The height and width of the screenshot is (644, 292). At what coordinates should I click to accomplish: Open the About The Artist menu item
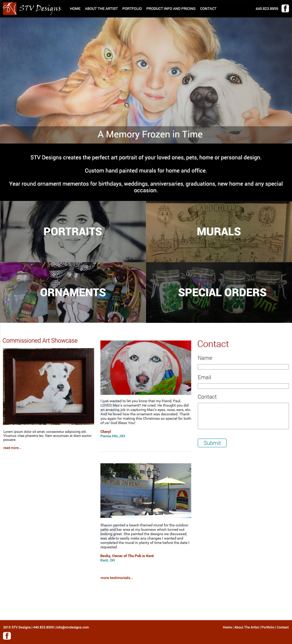pos(101,8)
